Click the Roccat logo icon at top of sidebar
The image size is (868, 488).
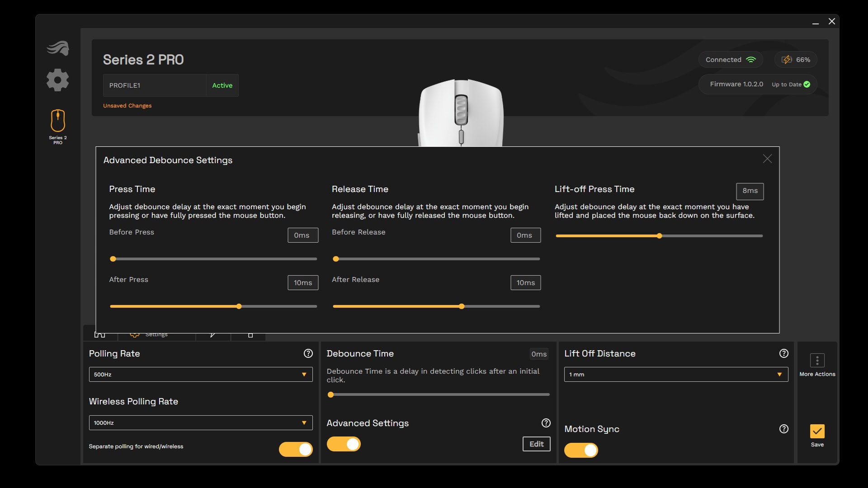[57, 47]
